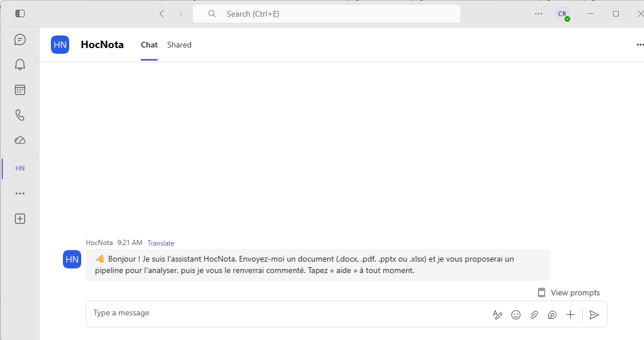Click the View prompts book icon
Image resolution: width=644 pixels, height=340 pixels.
click(542, 292)
